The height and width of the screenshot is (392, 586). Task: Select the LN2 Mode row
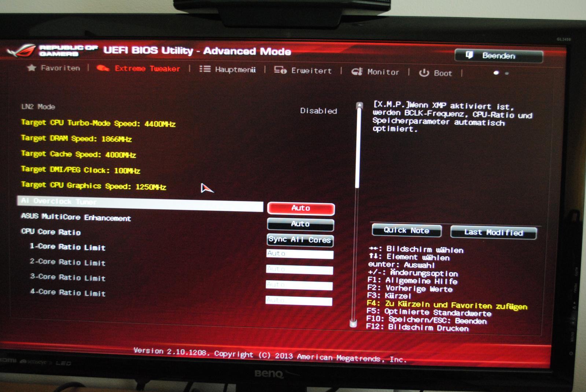pyautogui.click(x=38, y=107)
